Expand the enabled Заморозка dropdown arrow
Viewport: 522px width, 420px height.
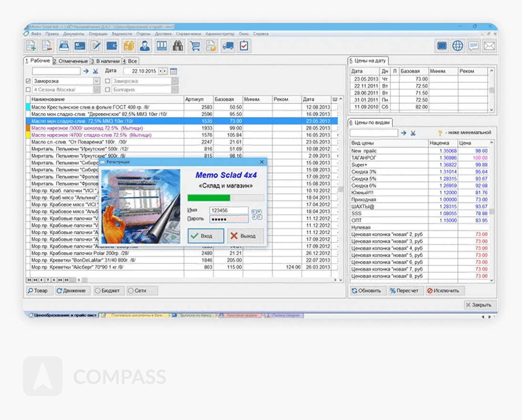coord(97,81)
